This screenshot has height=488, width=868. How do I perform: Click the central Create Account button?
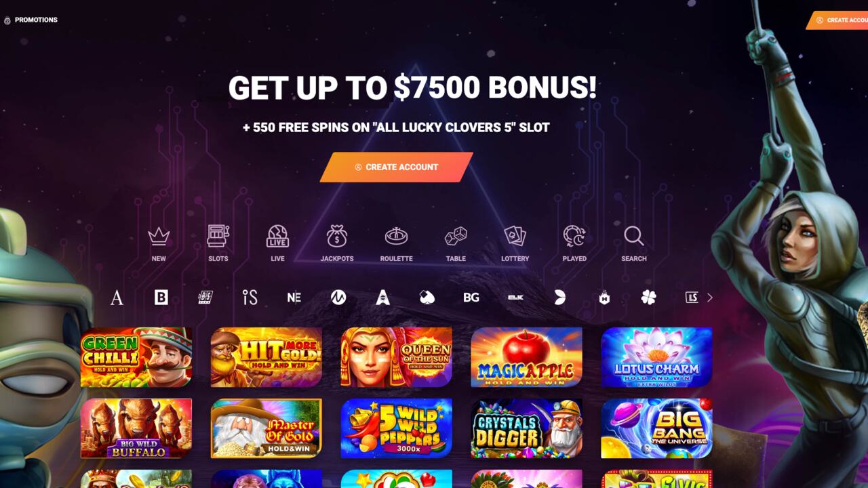[x=397, y=167]
